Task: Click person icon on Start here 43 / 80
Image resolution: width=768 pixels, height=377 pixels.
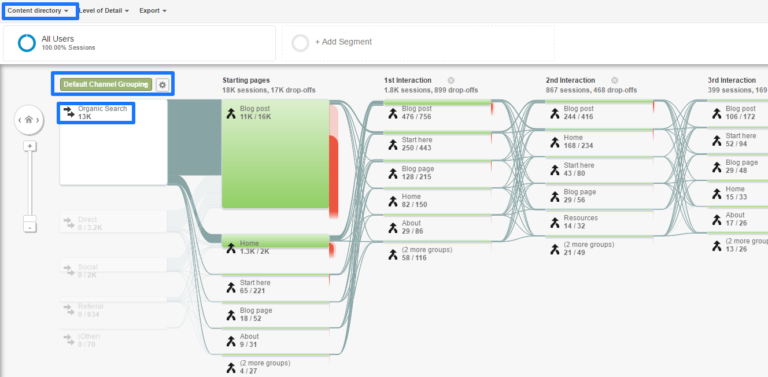Action: tap(554, 170)
